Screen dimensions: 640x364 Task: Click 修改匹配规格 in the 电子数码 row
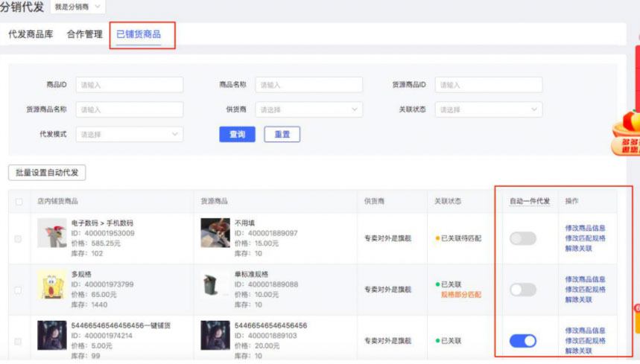(586, 238)
